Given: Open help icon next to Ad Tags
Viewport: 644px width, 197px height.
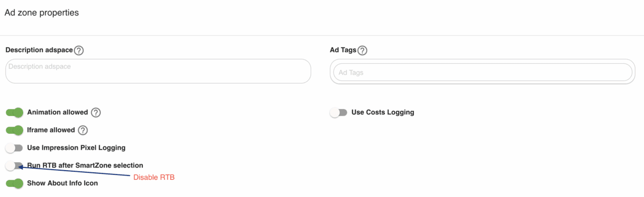Looking at the screenshot, I should [362, 50].
